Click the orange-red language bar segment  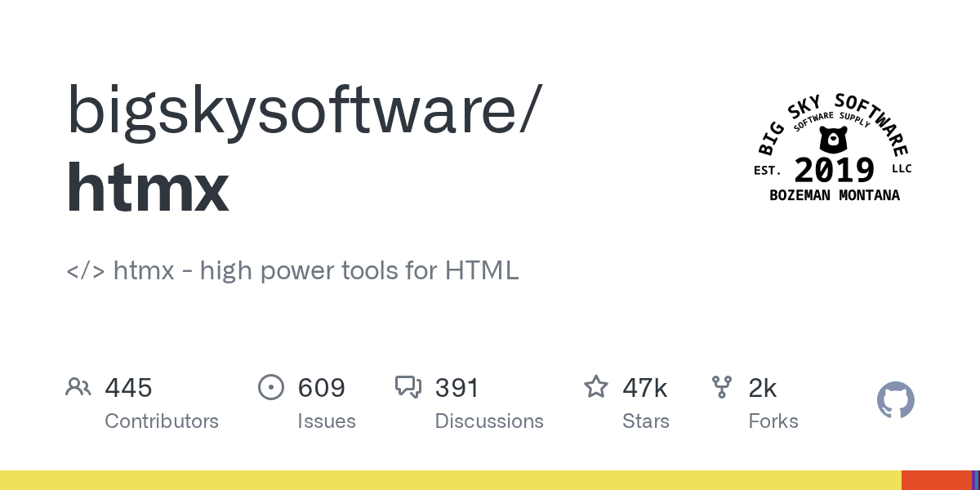[x=936, y=480]
